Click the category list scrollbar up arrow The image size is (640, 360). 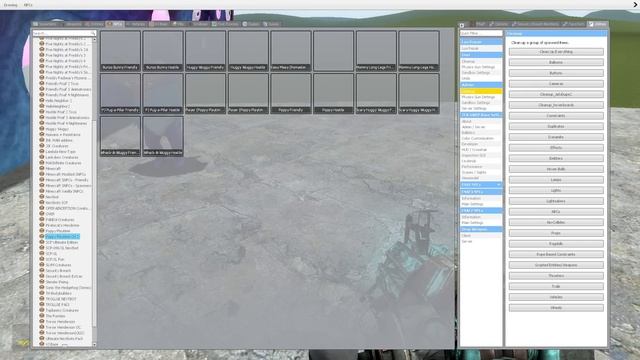click(x=94, y=40)
